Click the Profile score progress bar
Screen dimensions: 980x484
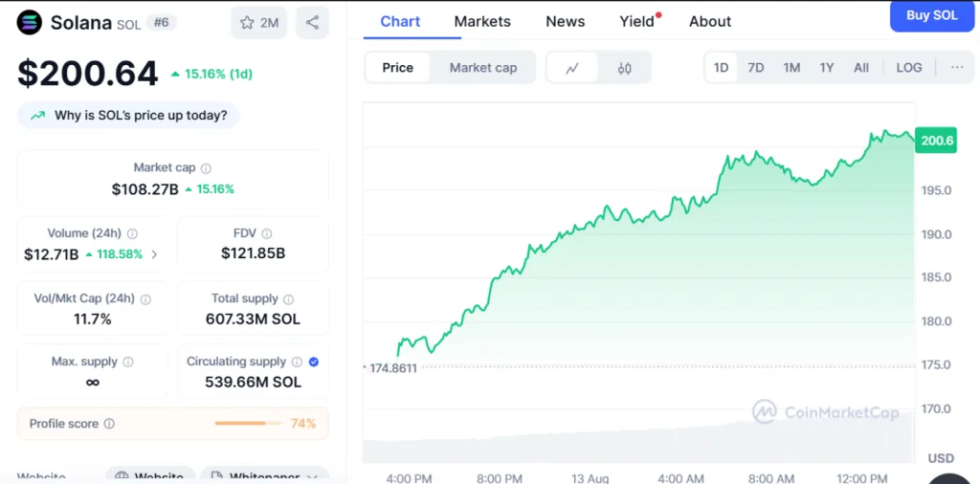pyautogui.click(x=249, y=424)
